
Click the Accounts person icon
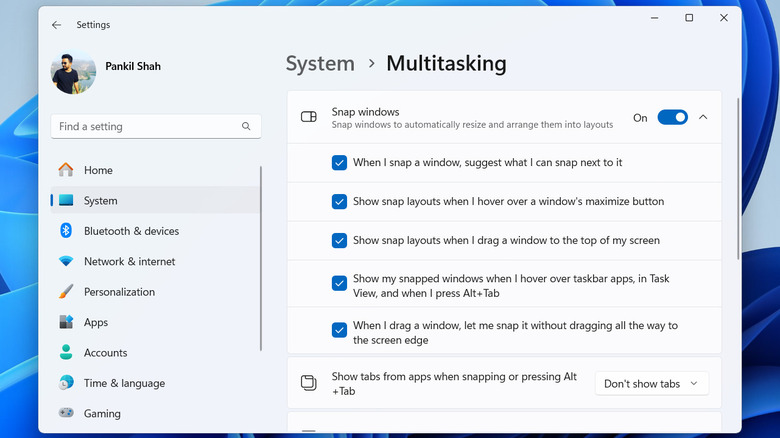[66, 353]
